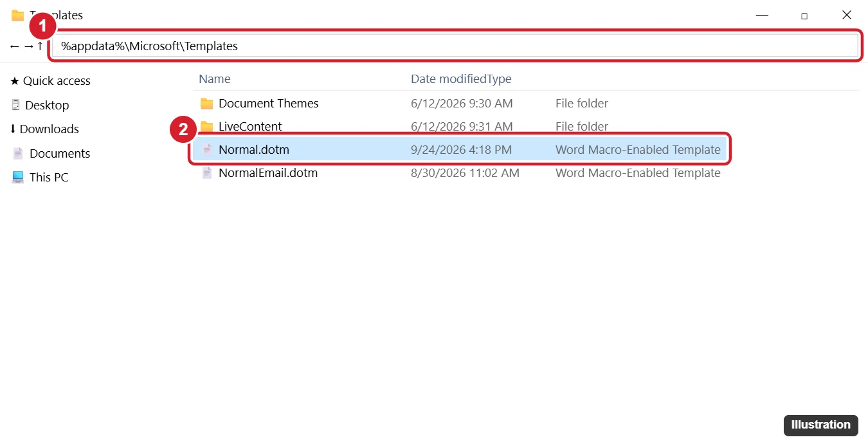868x444 pixels.
Task: Click date 9/24/2026 4:18 PM
Action: point(462,150)
